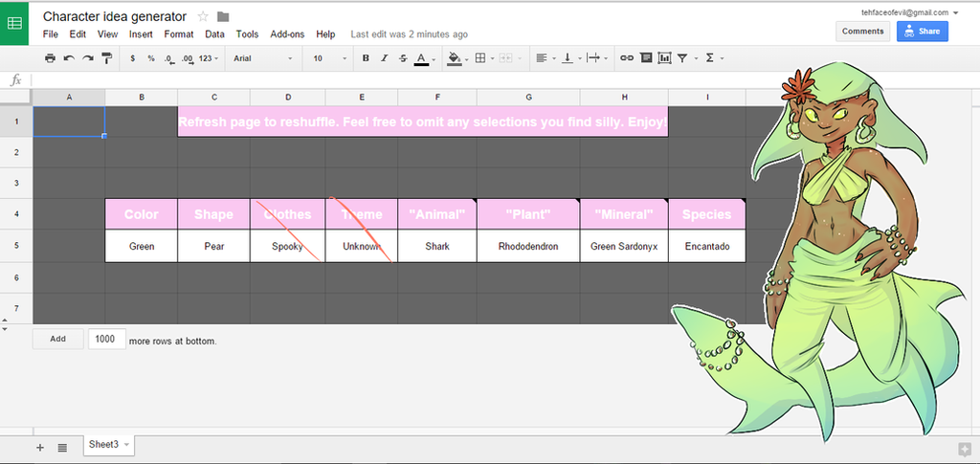Select row 5 header

[x=16, y=246]
